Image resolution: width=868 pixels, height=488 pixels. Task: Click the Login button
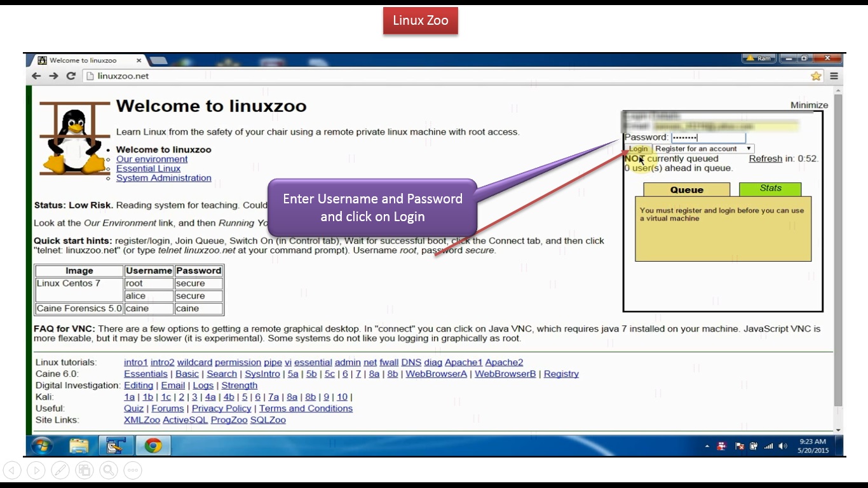click(x=638, y=149)
